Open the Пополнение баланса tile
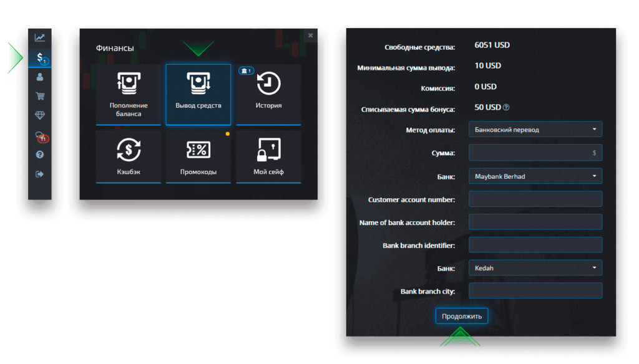Viewport: 639px width, 364px height. coord(129,94)
